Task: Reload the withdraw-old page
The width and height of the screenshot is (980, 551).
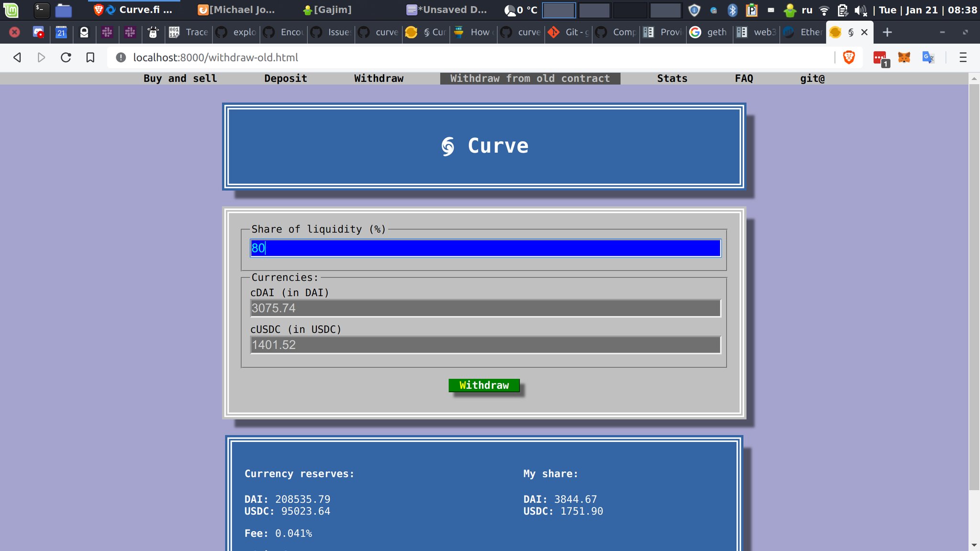Action: (66, 57)
